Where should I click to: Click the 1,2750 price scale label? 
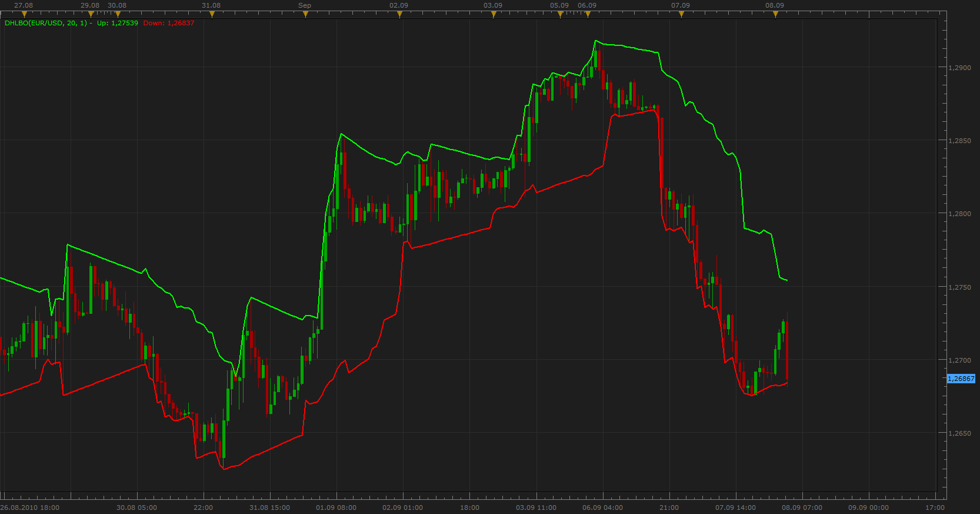click(960, 287)
